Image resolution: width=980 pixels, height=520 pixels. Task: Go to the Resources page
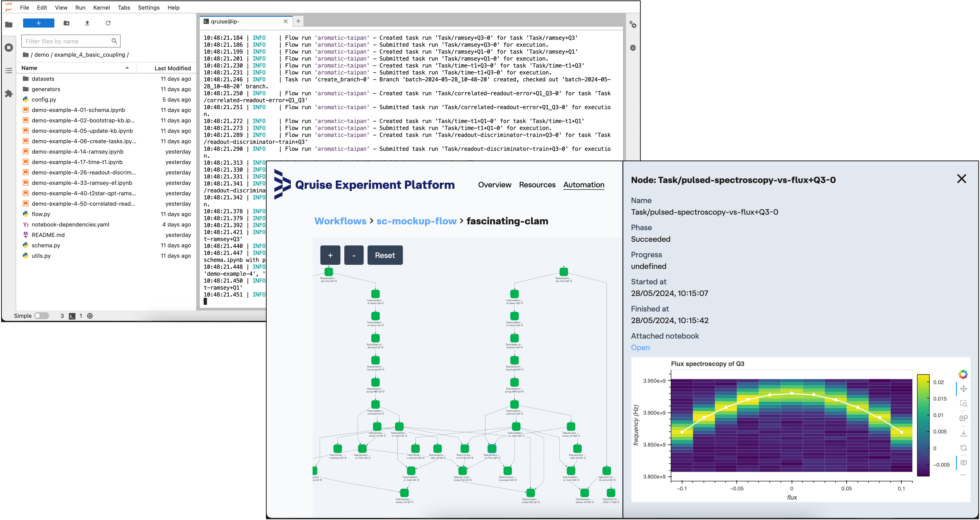537,185
